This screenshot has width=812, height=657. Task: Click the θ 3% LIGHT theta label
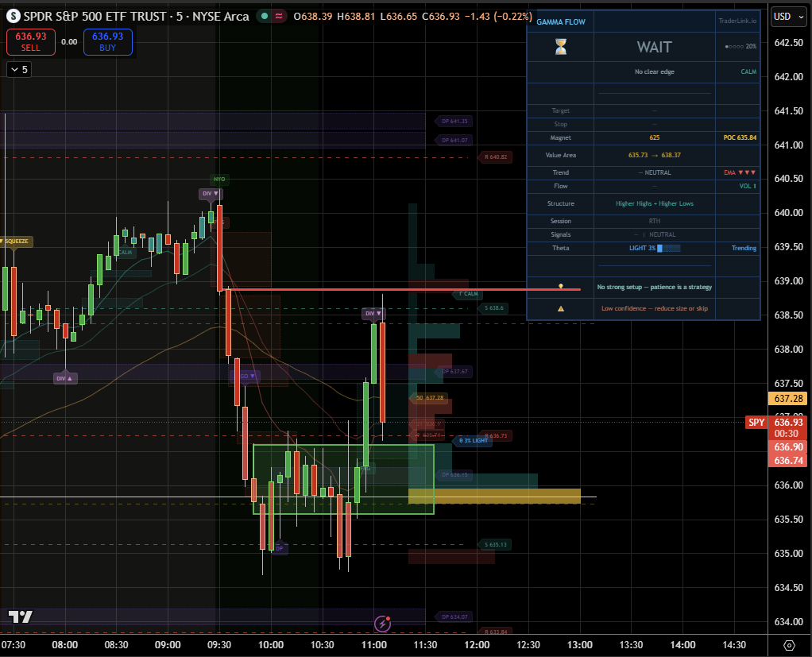(x=474, y=441)
